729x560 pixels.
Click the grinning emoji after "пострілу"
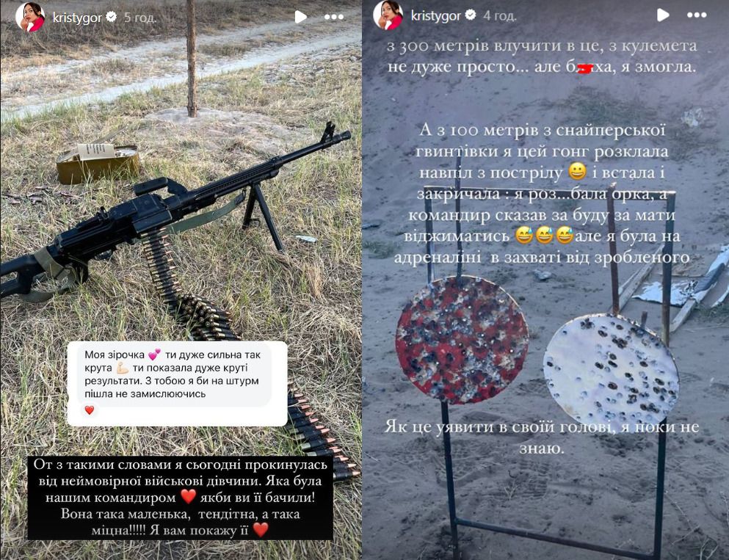click(577, 172)
